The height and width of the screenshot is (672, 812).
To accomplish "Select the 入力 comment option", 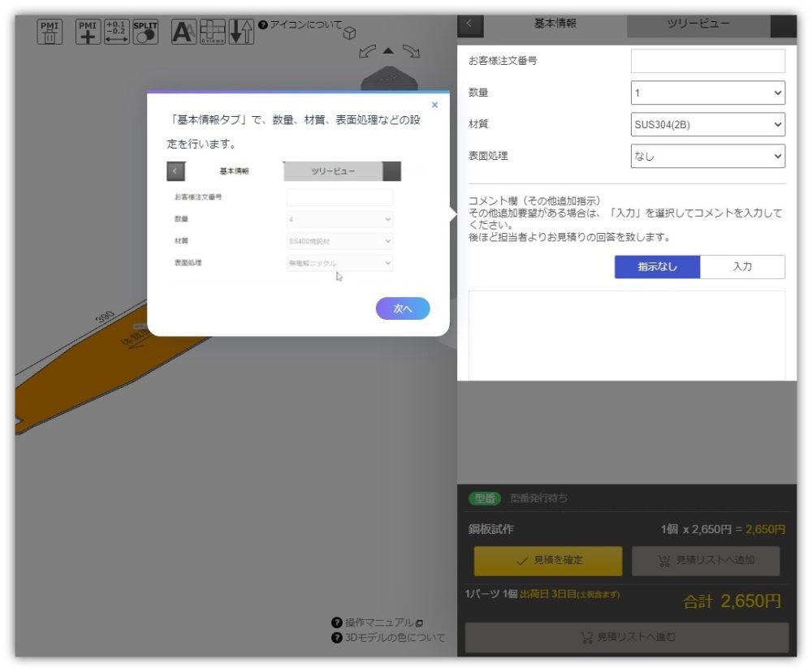I will coord(742,267).
